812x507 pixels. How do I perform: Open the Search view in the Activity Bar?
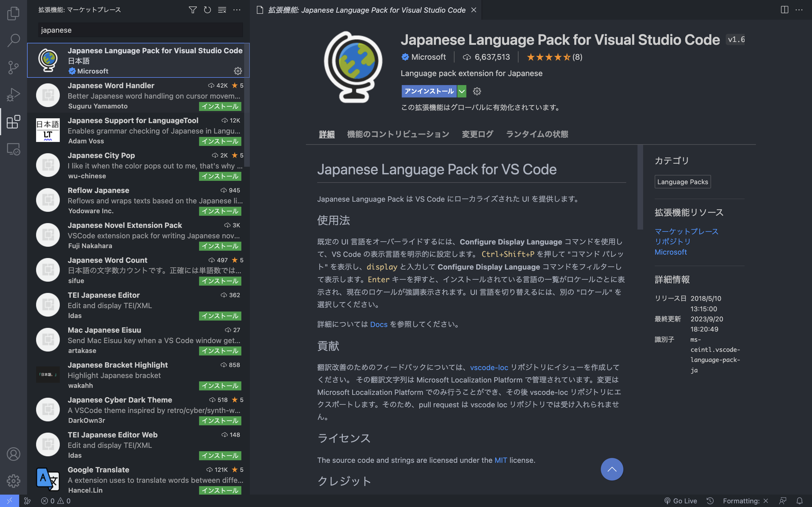pyautogui.click(x=14, y=40)
